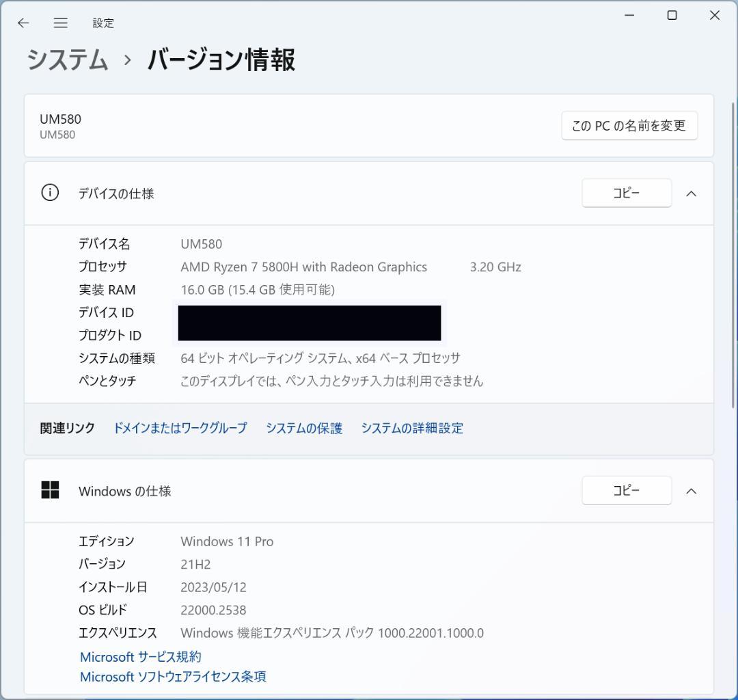Click the OS ビルド value 22000.2538
The width and height of the screenshot is (738, 700).
(x=213, y=610)
